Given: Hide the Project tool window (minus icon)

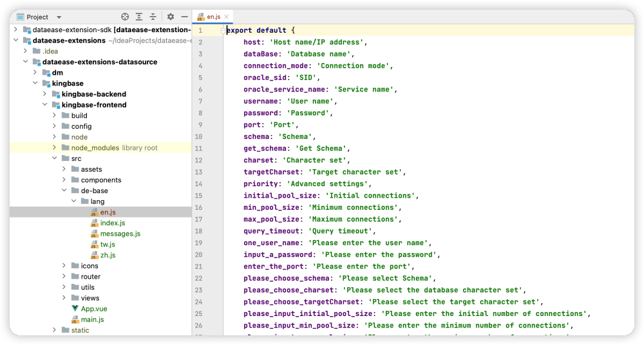Looking at the screenshot, I should tap(184, 17).
